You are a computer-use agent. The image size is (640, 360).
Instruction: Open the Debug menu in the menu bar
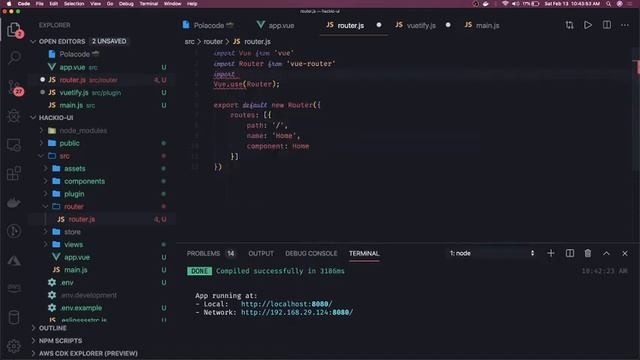pyautogui.click(x=126, y=4)
